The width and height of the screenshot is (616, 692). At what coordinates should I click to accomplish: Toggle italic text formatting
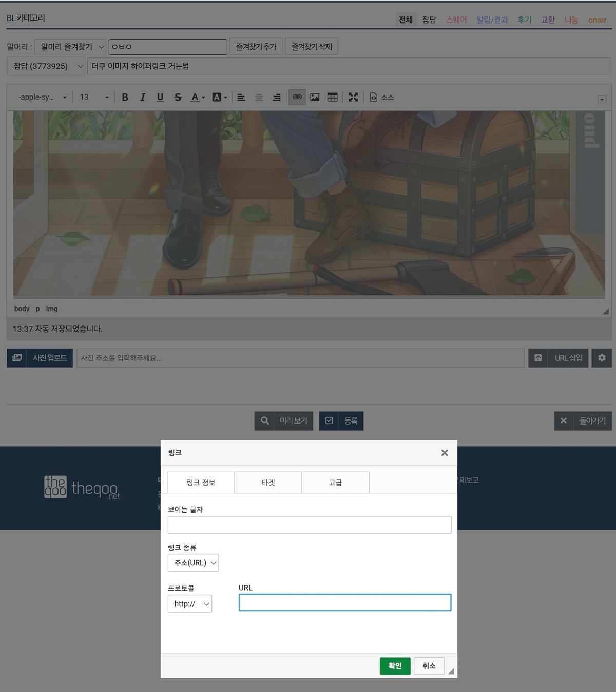point(143,97)
